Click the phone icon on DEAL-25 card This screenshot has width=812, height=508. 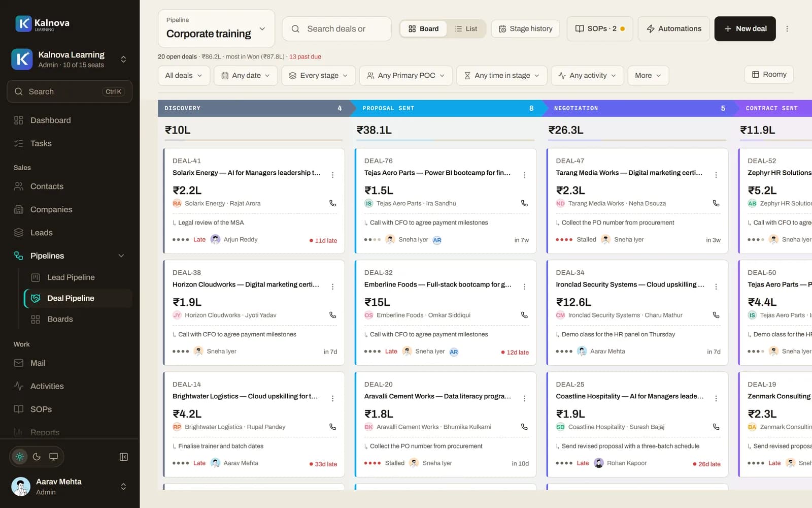716,427
